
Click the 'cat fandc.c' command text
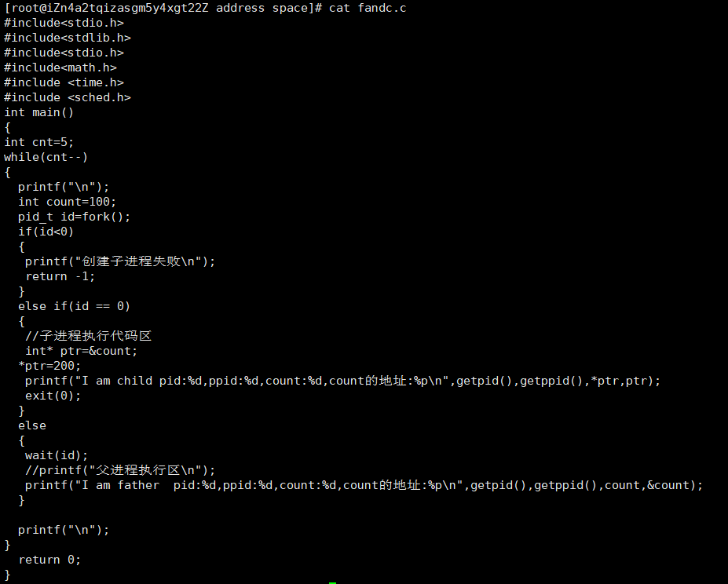coord(368,9)
